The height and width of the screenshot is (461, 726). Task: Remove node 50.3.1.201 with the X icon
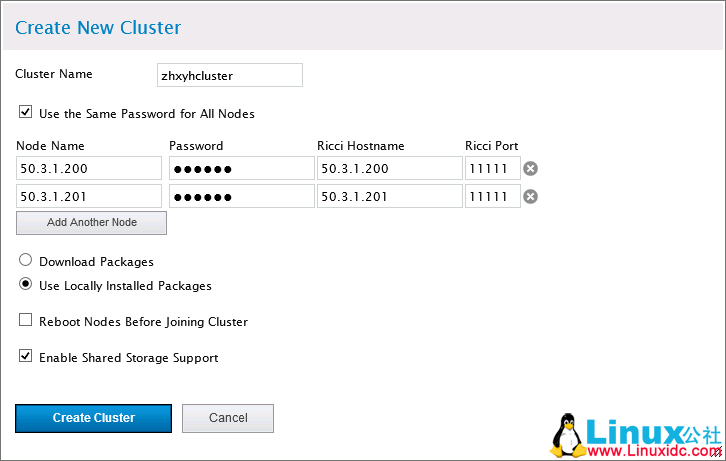click(530, 197)
